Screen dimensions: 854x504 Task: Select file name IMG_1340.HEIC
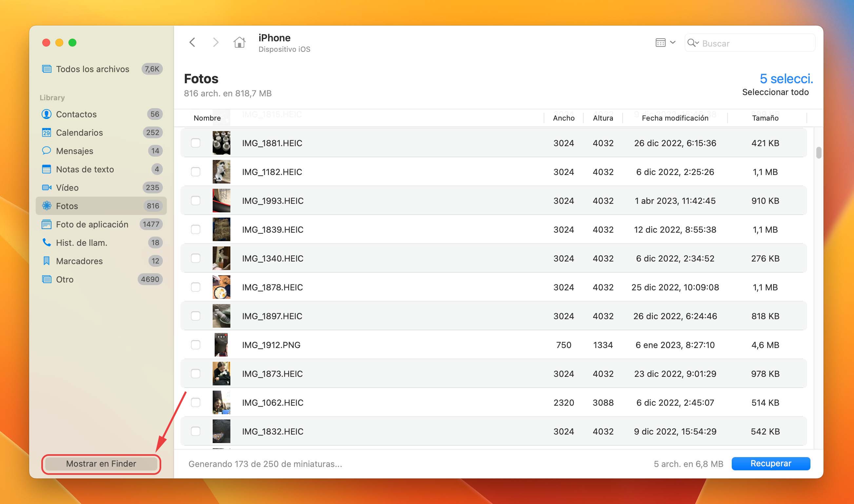[272, 259]
